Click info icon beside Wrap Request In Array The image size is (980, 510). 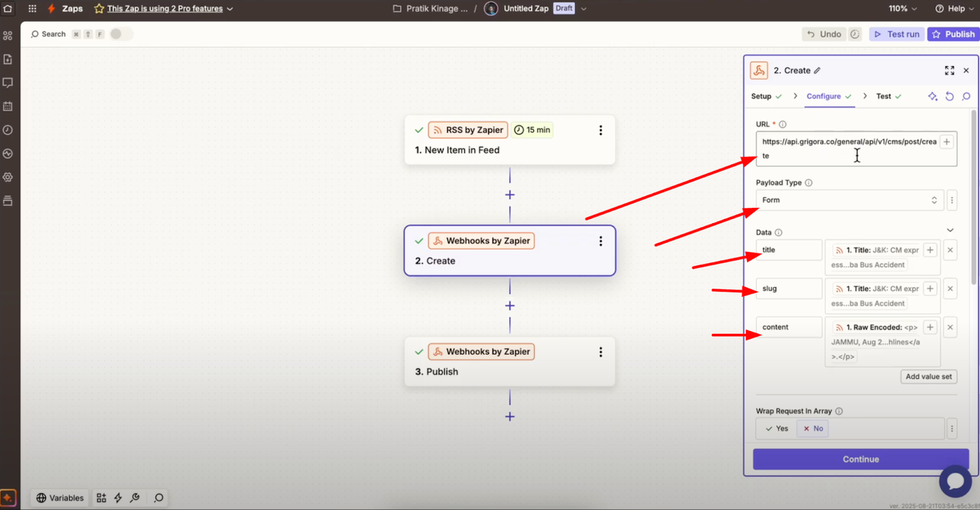[x=839, y=411]
